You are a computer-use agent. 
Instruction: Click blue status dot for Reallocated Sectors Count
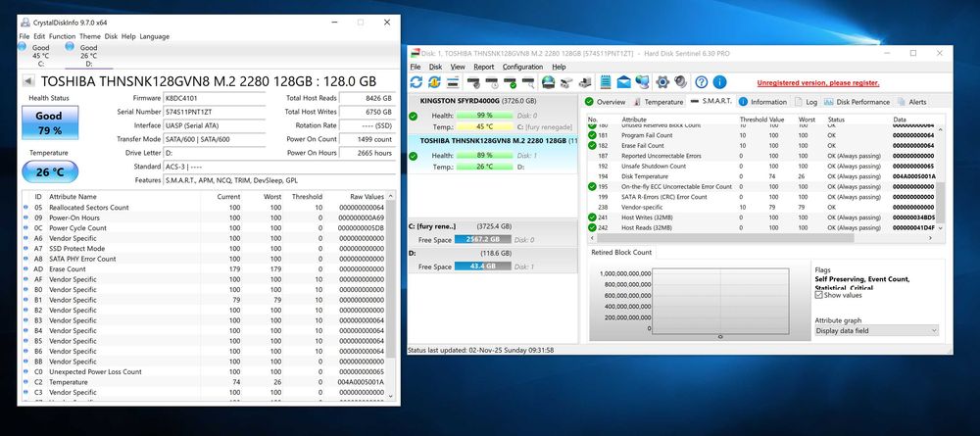click(25, 208)
